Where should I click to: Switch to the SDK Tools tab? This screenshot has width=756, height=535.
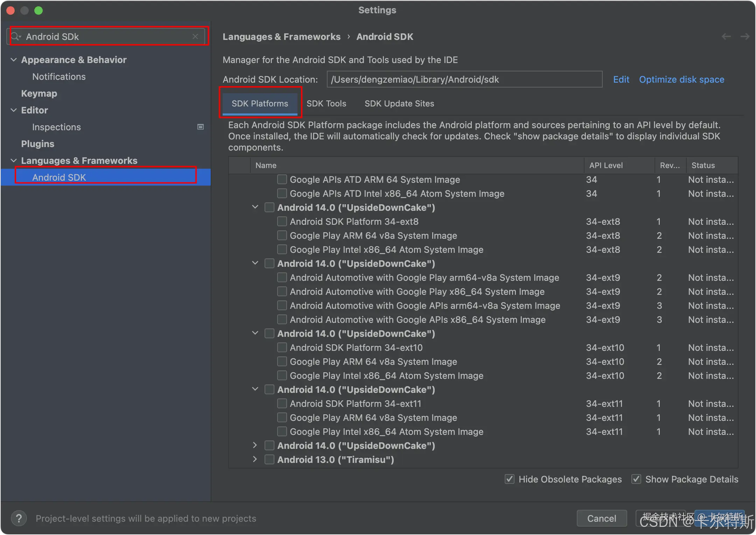coord(326,104)
